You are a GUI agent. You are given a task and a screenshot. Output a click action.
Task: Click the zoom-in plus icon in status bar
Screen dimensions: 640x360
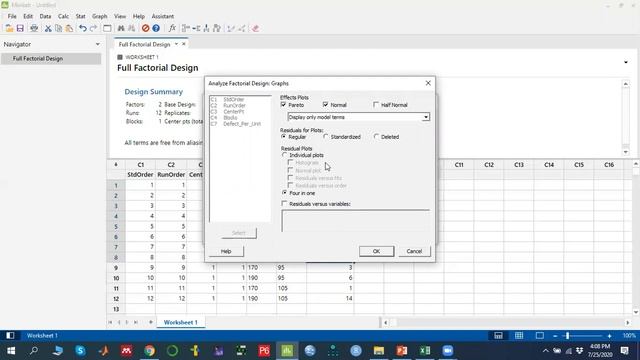[609, 336]
